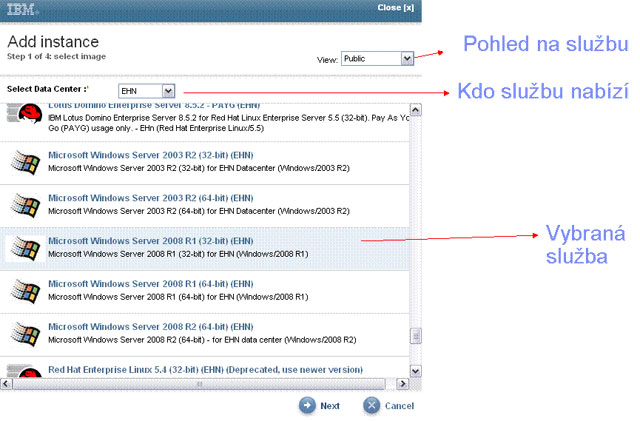640x421 pixels.
Task: Click the horizontal scrollbar right arrow
Action: click(x=402, y=384)
